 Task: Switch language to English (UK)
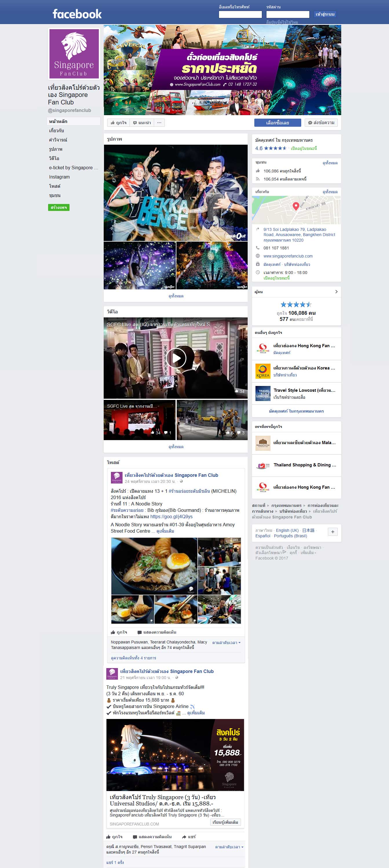(x=287, y=530)
